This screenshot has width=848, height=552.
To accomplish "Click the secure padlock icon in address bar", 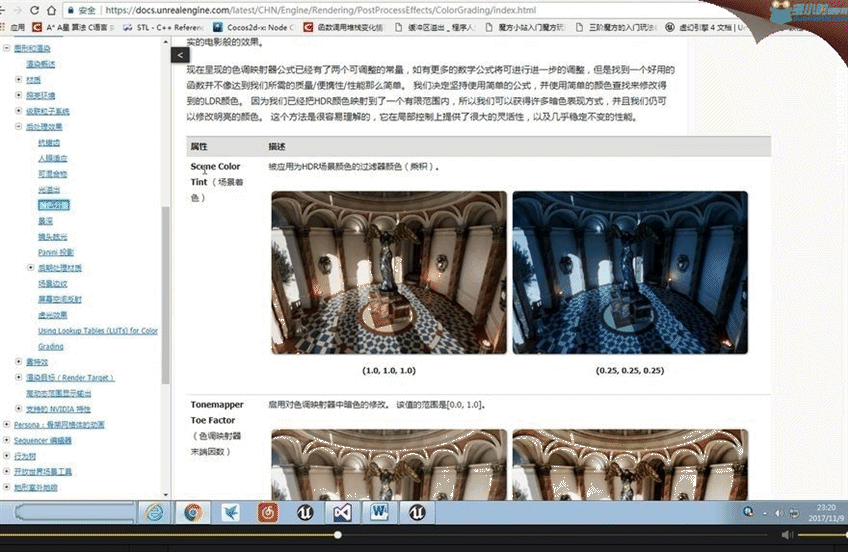I will 70,10.
